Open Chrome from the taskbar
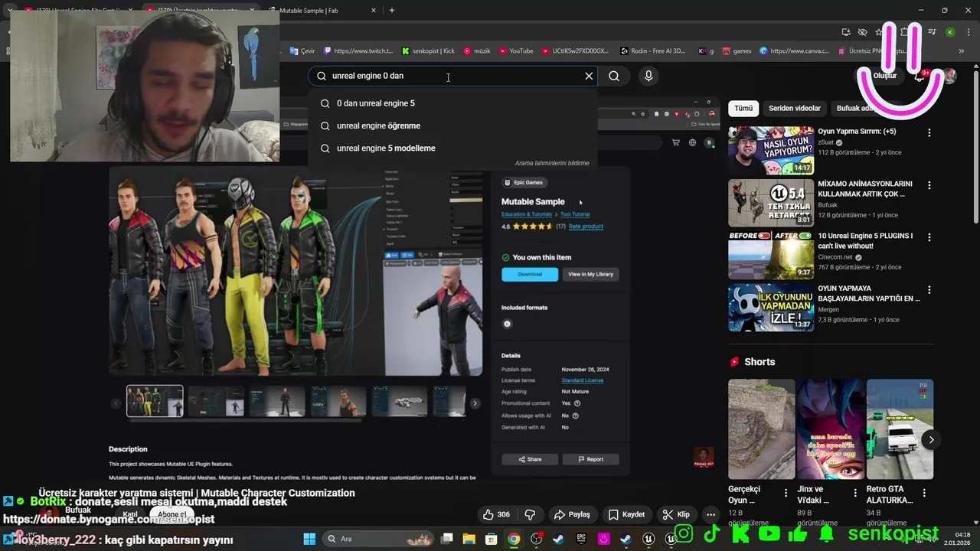This screenshot has height=551, width=980. [x=514, y=539]
